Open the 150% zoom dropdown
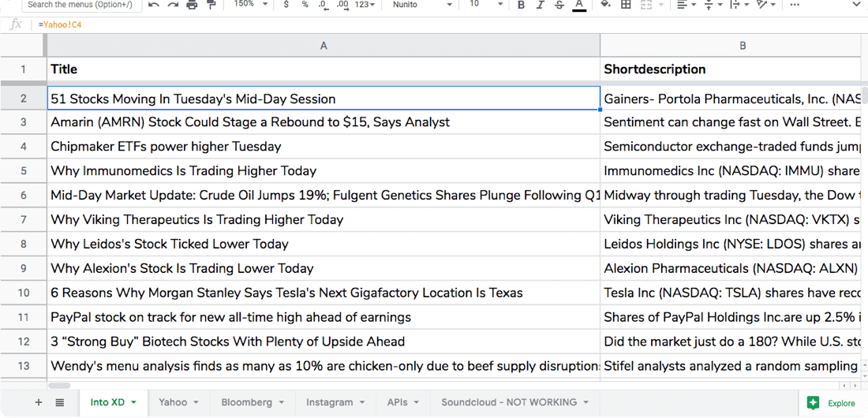The width and height of the screenshot is (868, 418). point(252,5)
